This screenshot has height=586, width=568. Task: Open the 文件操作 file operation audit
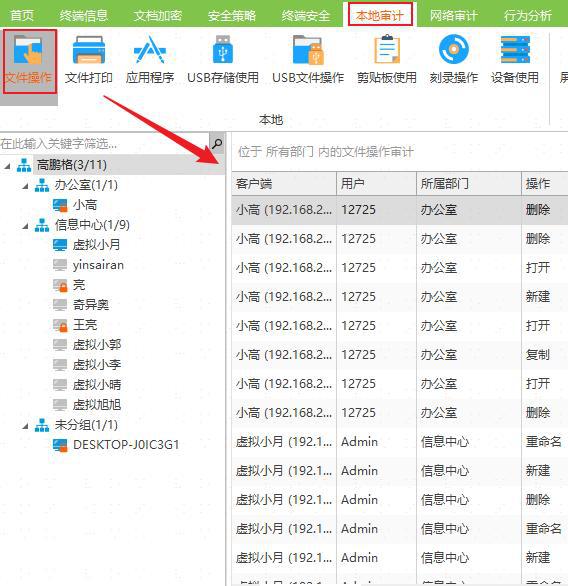[29, 61]
